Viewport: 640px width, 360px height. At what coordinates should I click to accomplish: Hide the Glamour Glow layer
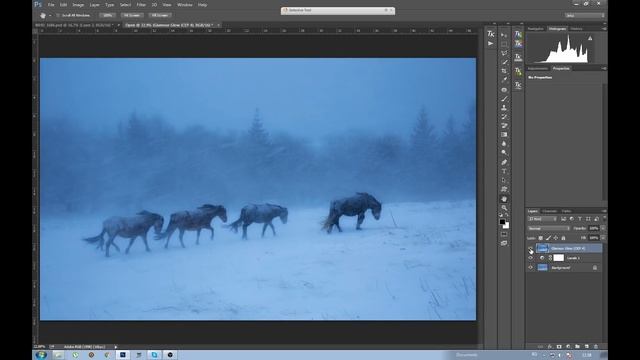click(x=531, y=248)
